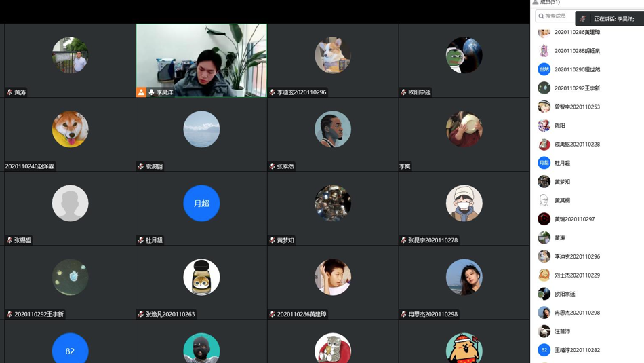Click muted mic icon on 张泰然's tile
The height and width of the screenshot is (363, 644).
[273, 166]
